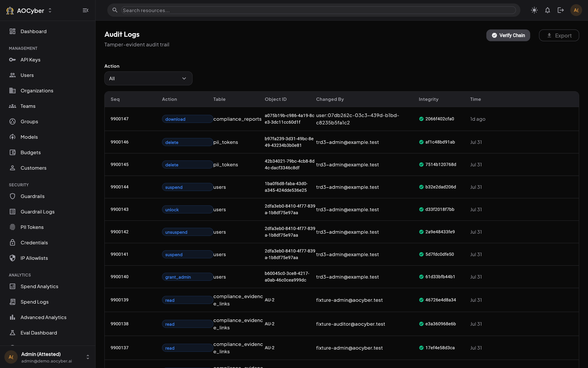
Task: Click the Seq column header
Action: [115, 99]
